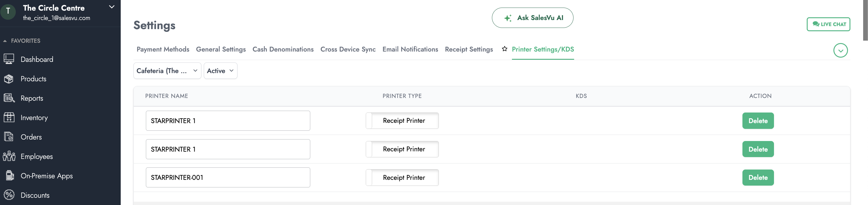Open the Discounts percent icon

coord(9,195)
